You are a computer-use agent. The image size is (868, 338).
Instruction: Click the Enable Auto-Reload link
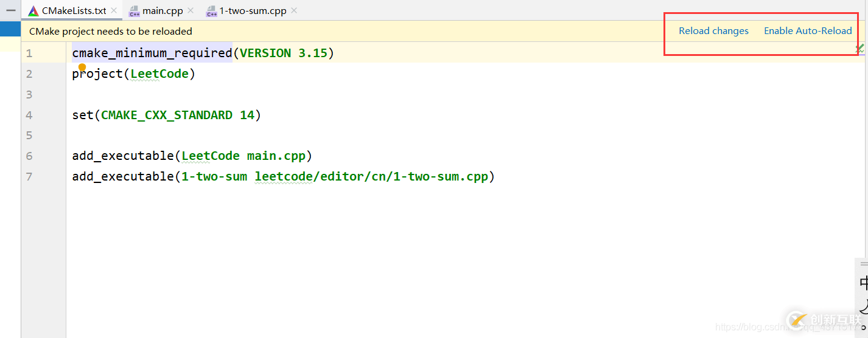pos(808,31)
